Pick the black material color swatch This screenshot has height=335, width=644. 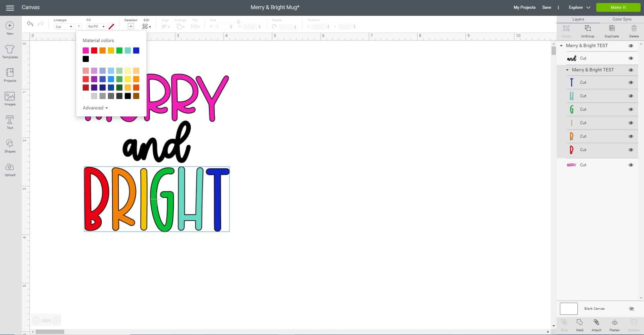[86, 59]
